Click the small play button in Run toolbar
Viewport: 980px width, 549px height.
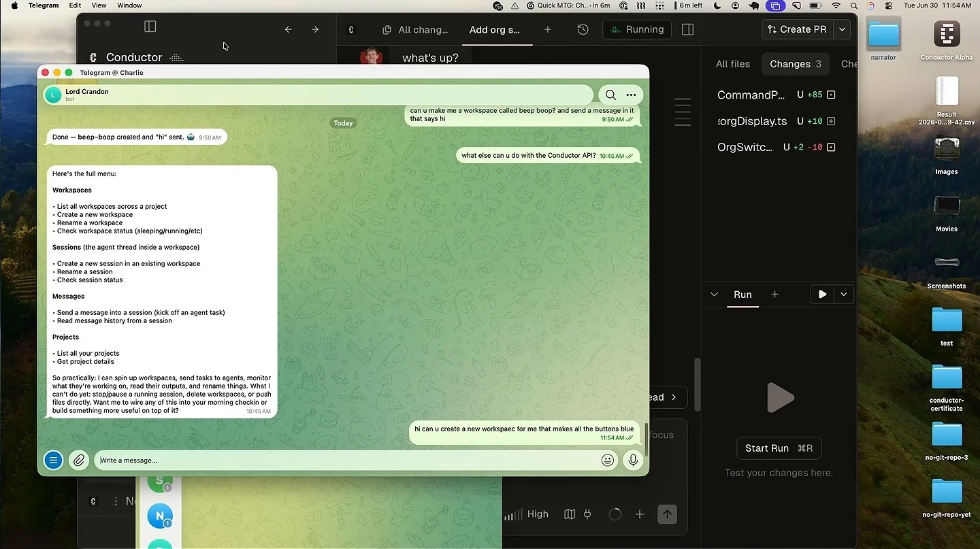(822, 295)
